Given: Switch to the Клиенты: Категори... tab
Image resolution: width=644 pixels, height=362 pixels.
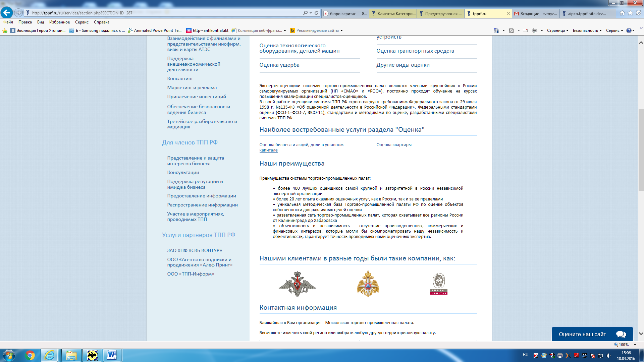Looking at the screenshot, I should click(x=393, y=13).
